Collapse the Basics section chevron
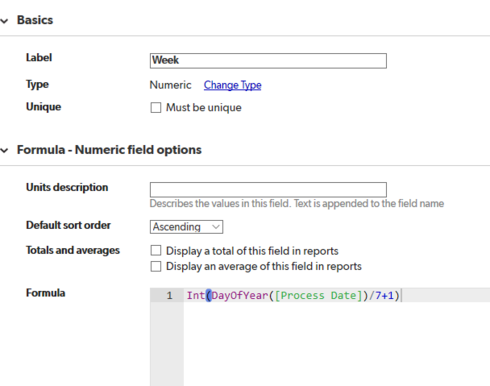Viewport: 490px width, 386px height. click(x=4, y=21)
